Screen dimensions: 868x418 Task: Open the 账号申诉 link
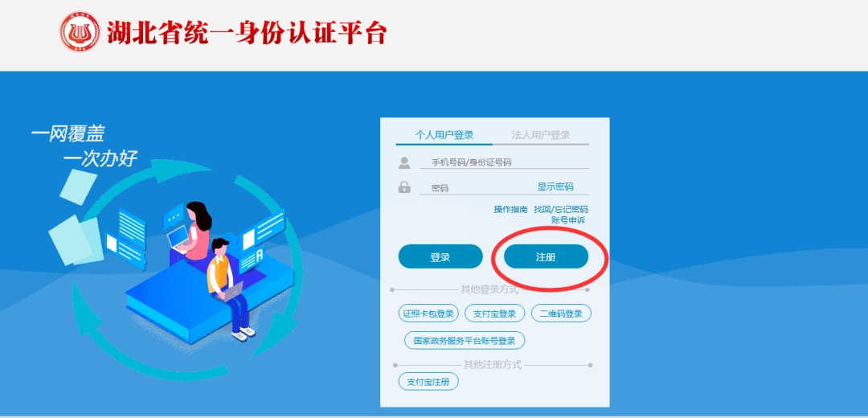[x=568, y=219]
